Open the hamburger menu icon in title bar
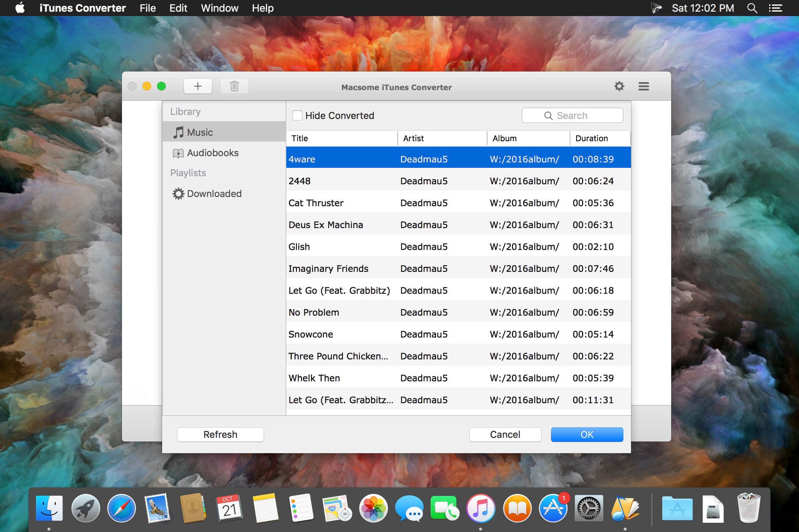 click(643, 86)
